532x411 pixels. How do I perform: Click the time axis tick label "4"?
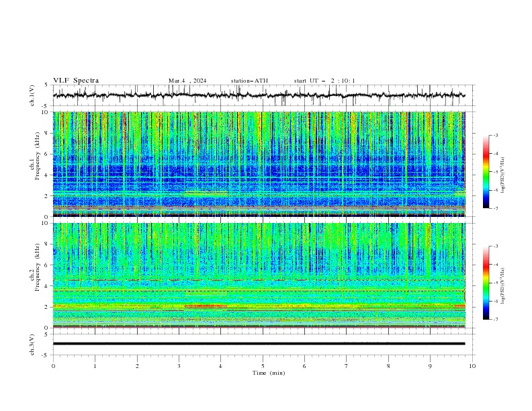[221, 366]
